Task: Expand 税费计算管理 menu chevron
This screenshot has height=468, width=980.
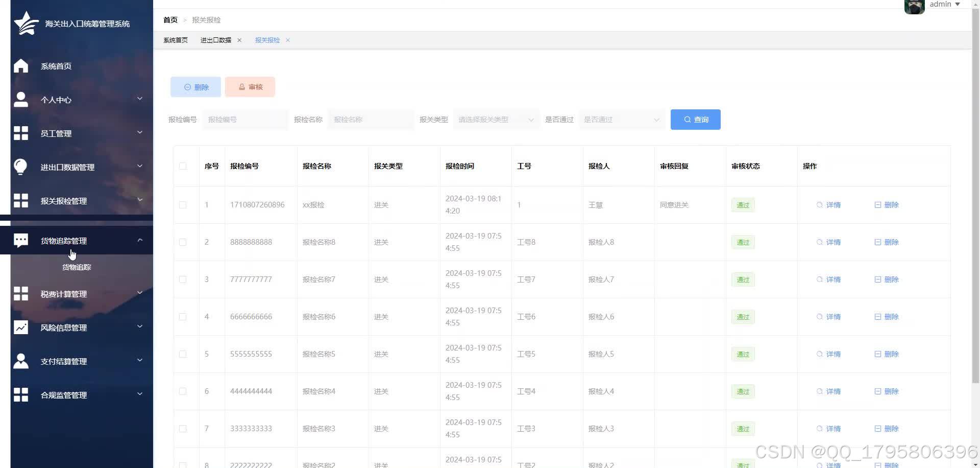Action: pyautogui.click(x=139, y=293)
